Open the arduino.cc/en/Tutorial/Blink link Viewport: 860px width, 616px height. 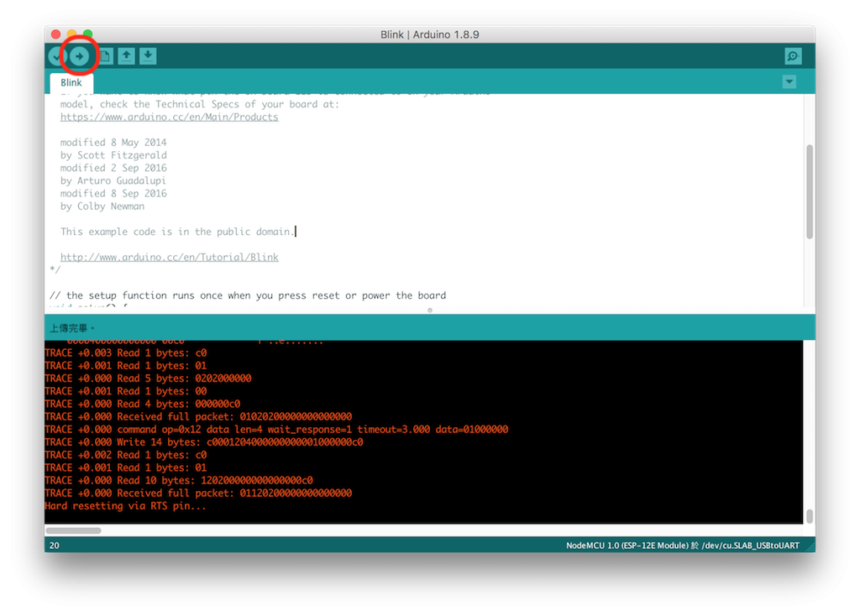coord(169,257)
